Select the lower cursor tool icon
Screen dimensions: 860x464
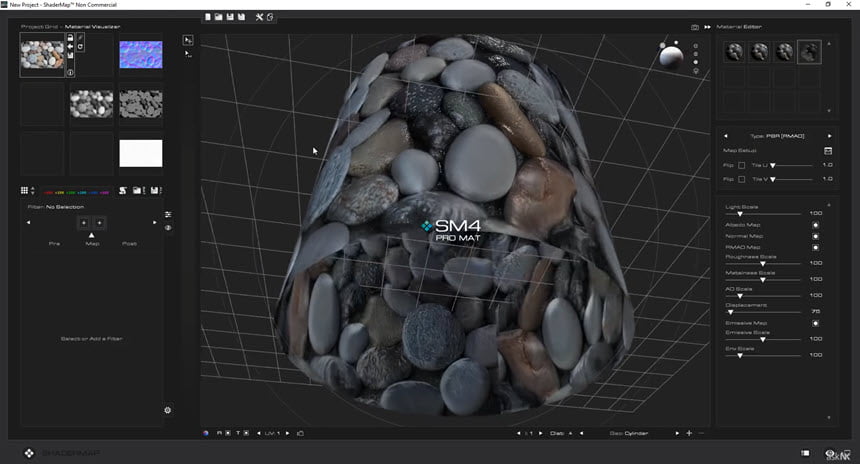coord(188,54)
